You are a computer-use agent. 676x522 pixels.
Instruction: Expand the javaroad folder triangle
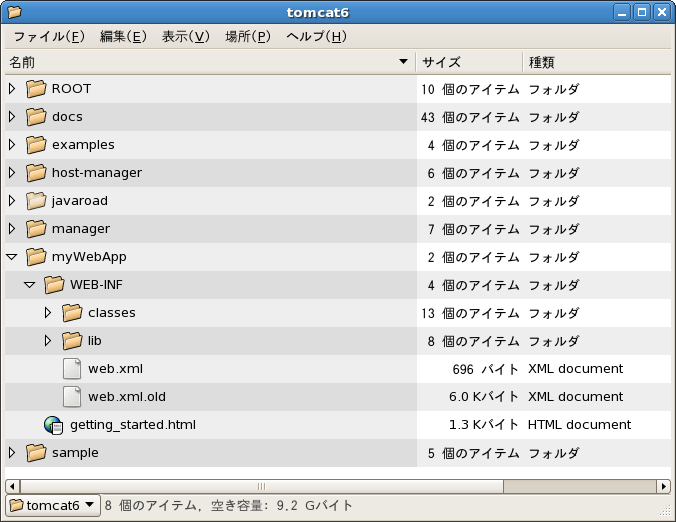(x=12, y=200)
